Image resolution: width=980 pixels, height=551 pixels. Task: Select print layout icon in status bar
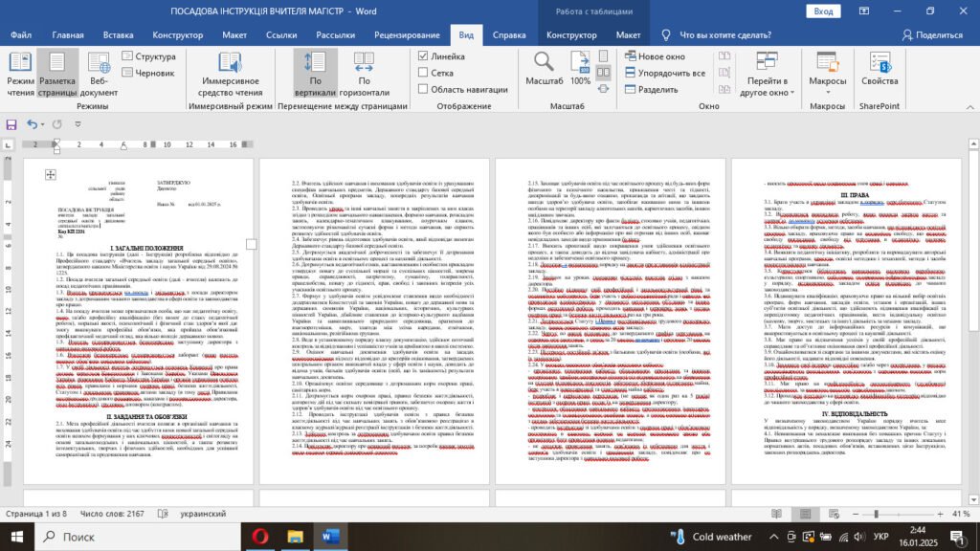[x=805, y=514]
